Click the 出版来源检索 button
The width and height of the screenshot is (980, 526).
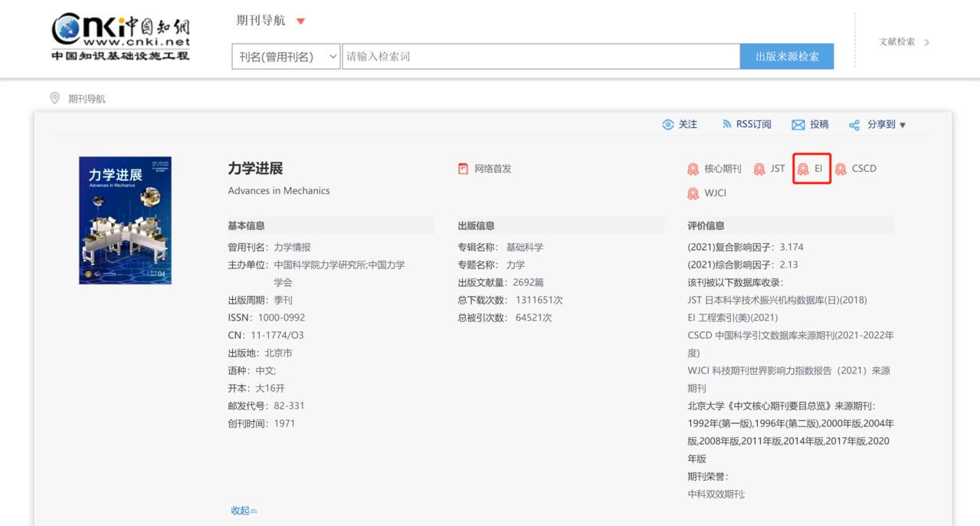tap(787, 56)
